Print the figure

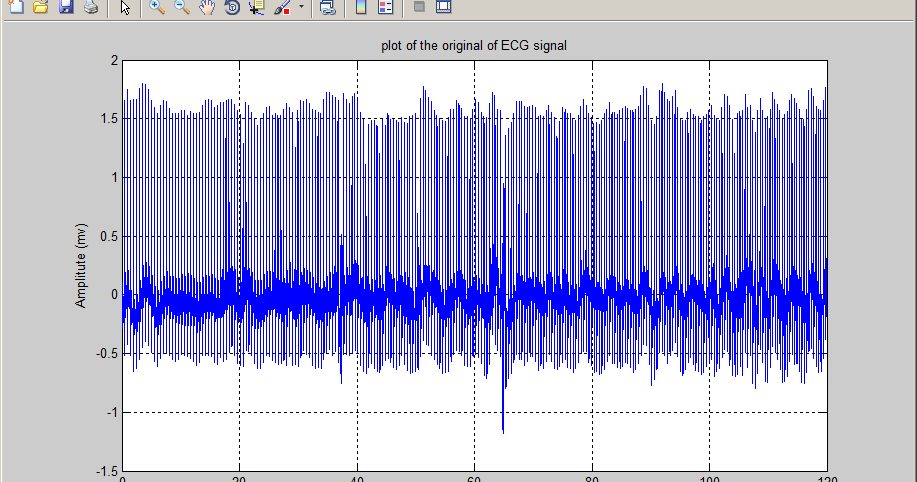[x=91, y=6]
